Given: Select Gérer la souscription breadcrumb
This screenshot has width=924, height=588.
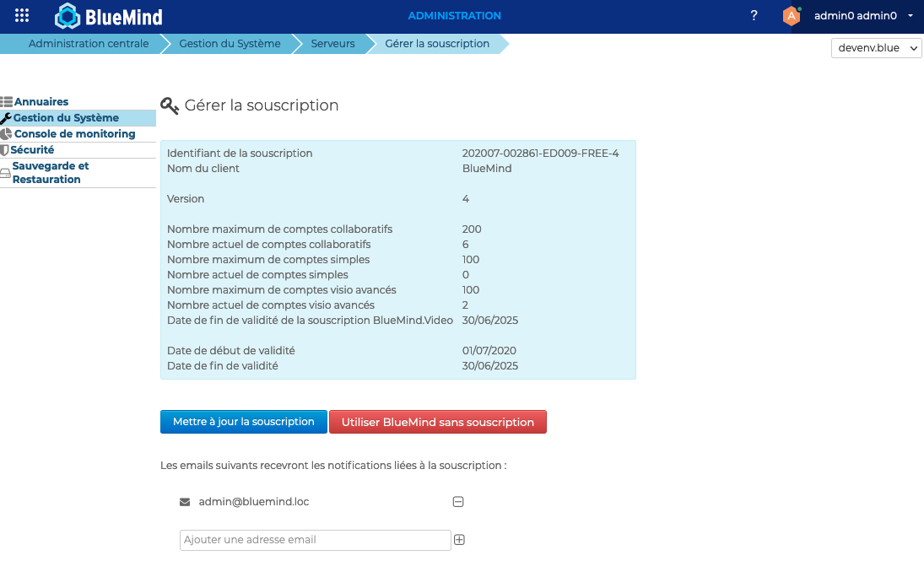Looking at the screenshot, I should tap(437, 44).
